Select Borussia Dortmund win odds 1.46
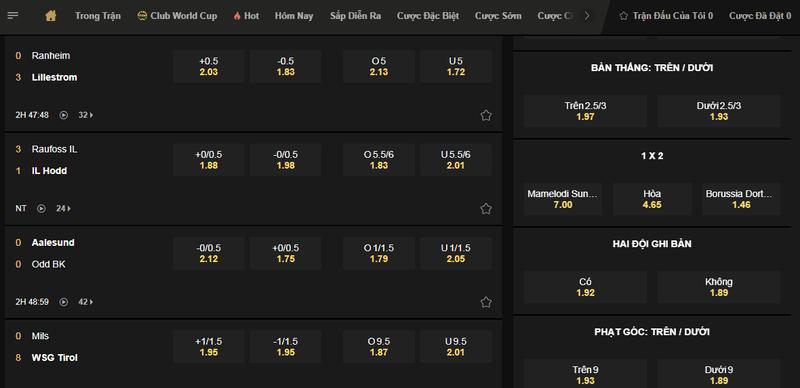The width and height of the screenshot is (800, 388). (x=741, y=199)
